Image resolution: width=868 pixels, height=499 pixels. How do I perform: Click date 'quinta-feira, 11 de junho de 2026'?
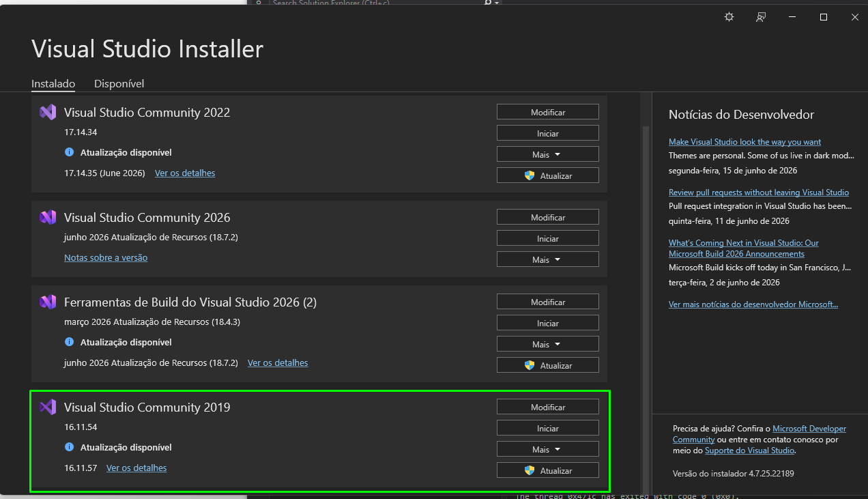(x=729, y=221)
